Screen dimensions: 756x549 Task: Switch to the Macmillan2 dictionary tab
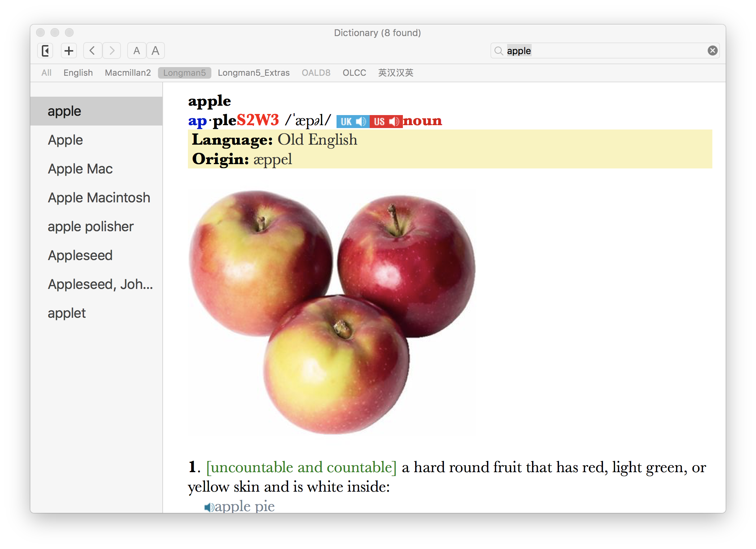[x=128, y=73]
